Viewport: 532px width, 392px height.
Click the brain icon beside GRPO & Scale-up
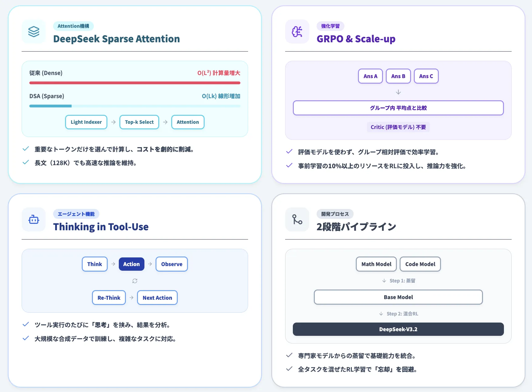tap(297, 31)
